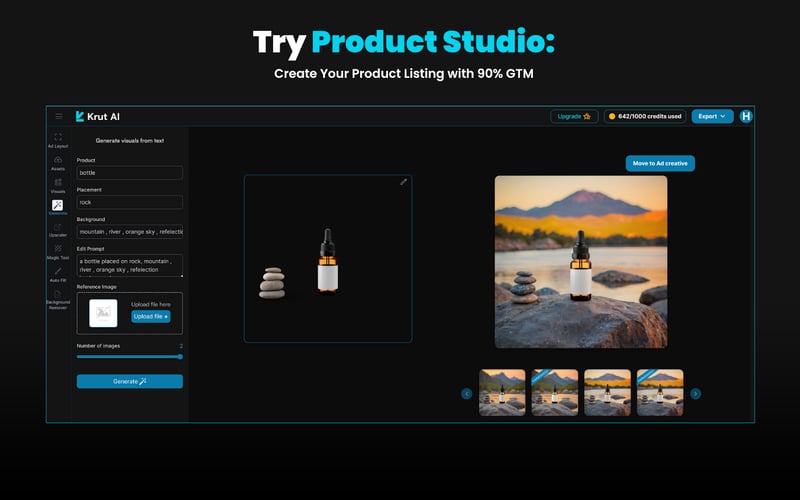Select the stacked stones on the canvas

pyautogui.click(x=272, y=283)
